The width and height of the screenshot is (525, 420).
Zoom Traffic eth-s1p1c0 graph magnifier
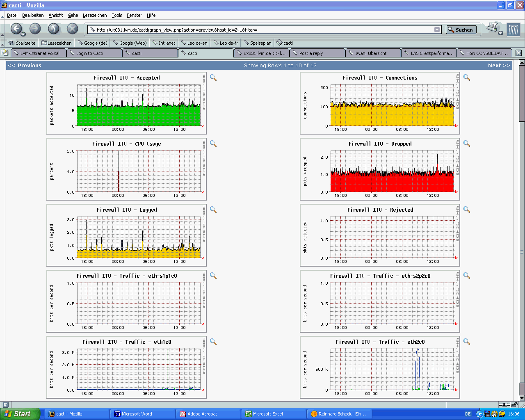point(213,276)
